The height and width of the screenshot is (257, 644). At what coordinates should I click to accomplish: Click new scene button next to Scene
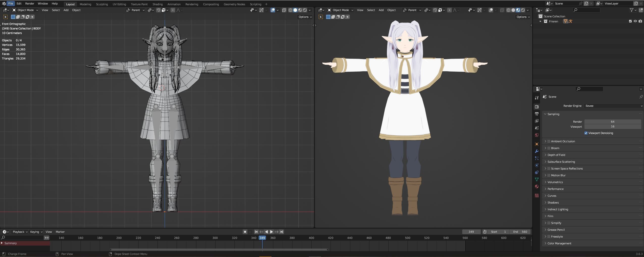(x=586, y=4)
